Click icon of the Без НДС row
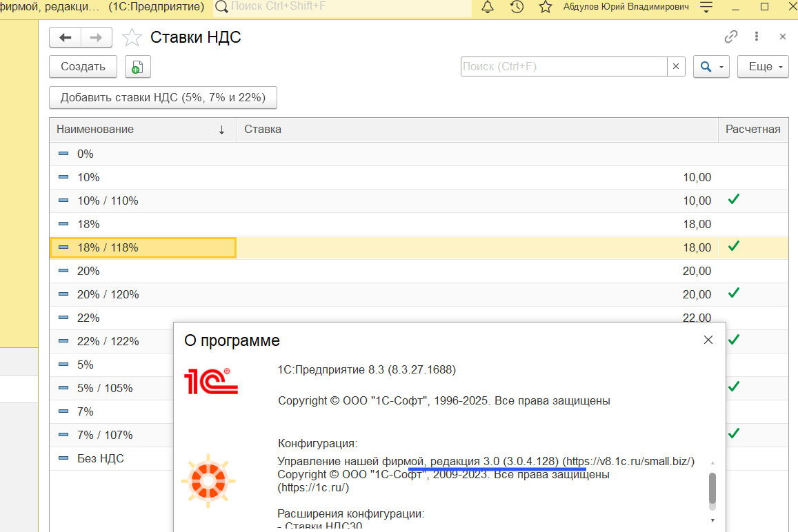The height and width of the screenshot is (532, 798). tap(63, 458)
